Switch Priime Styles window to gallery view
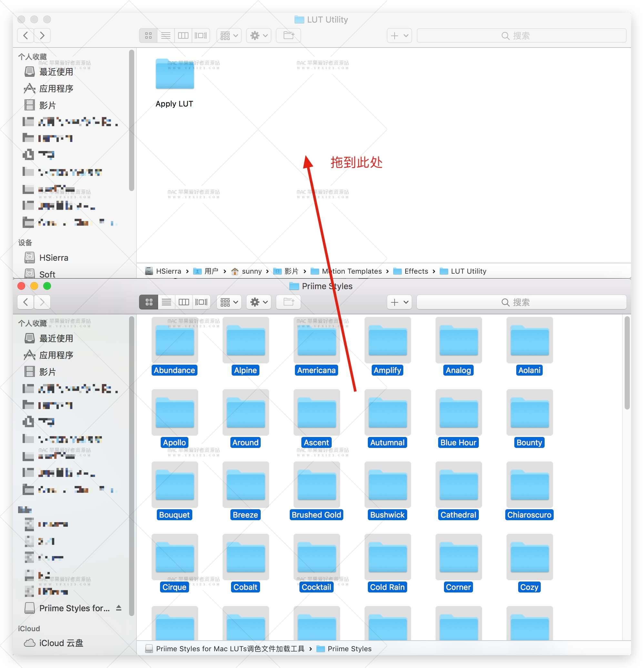This screenshot has height=668, width=644. click(x=201, y=302)
